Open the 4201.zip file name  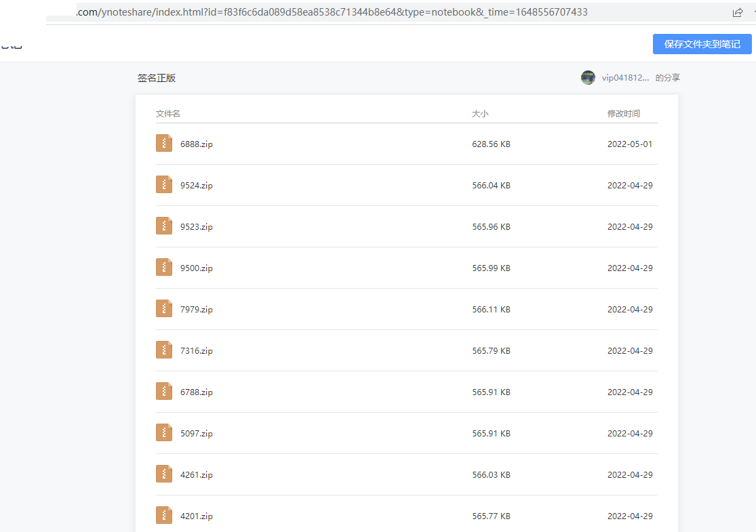click(196, 516)
